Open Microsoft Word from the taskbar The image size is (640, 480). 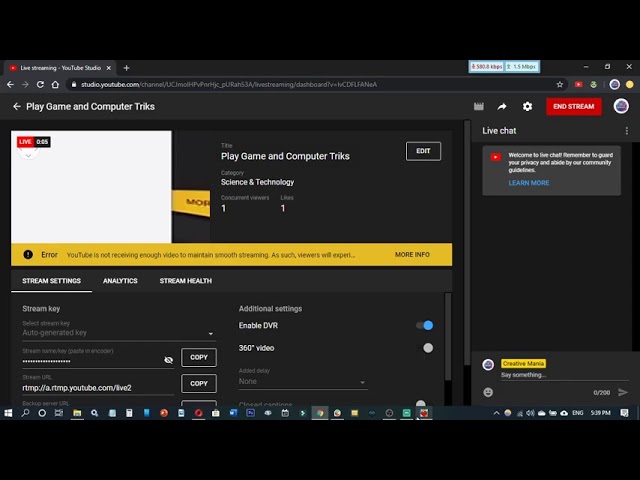click(233, 413)
